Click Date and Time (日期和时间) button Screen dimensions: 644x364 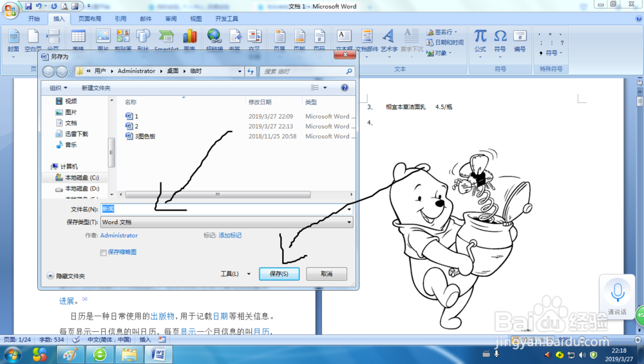445,43
